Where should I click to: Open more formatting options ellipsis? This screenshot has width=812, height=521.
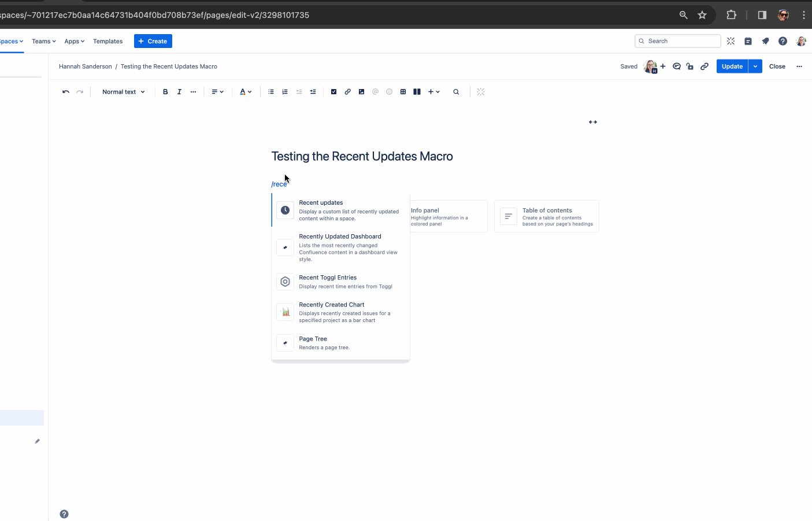(193, 92)
